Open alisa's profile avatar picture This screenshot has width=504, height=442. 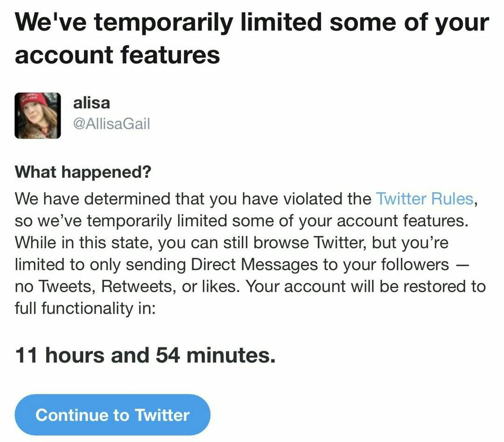38,116
